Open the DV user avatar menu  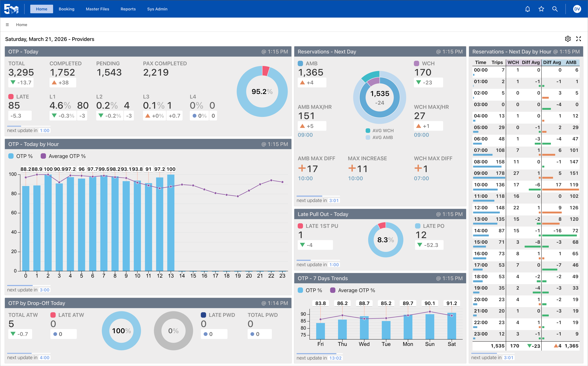[577, 9]
